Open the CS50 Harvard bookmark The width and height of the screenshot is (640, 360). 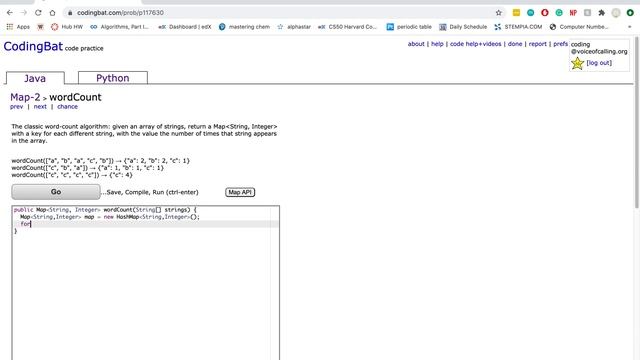click(x=347, y=27)
